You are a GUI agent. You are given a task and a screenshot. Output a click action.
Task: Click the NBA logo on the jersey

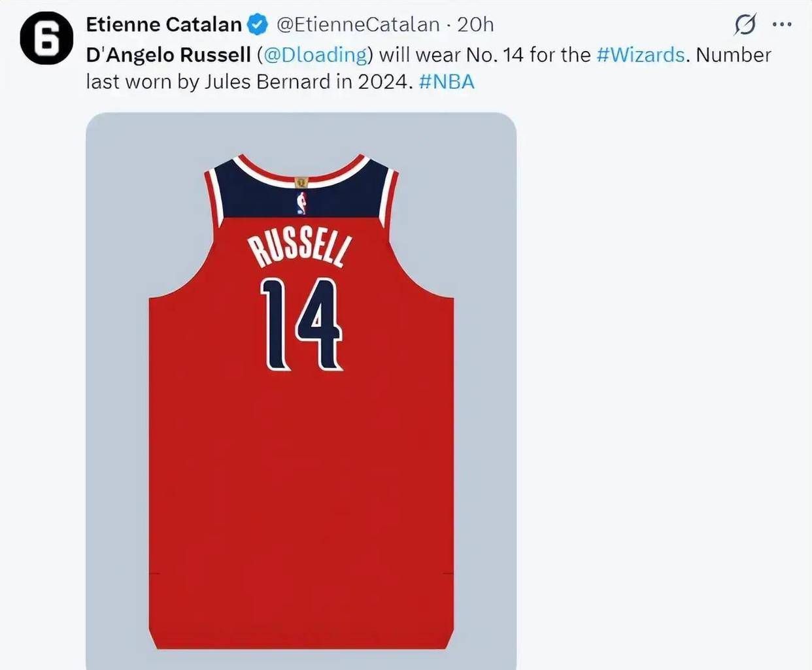[x=301, y=203]
